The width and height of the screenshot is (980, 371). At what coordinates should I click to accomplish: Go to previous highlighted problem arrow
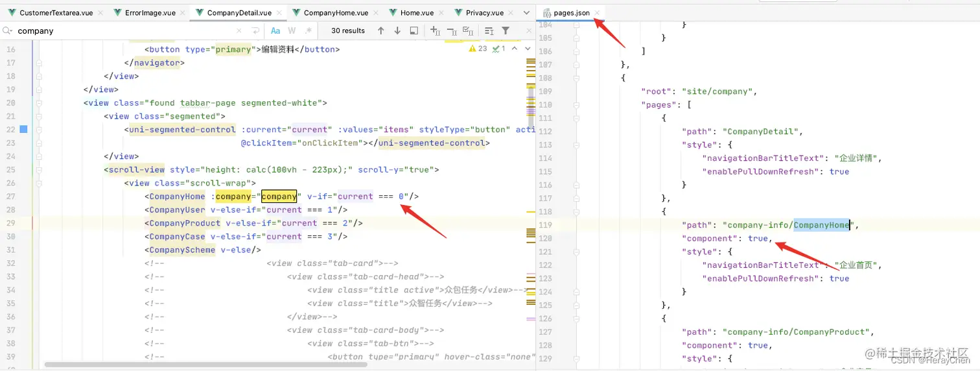click(x=515, y=49)
